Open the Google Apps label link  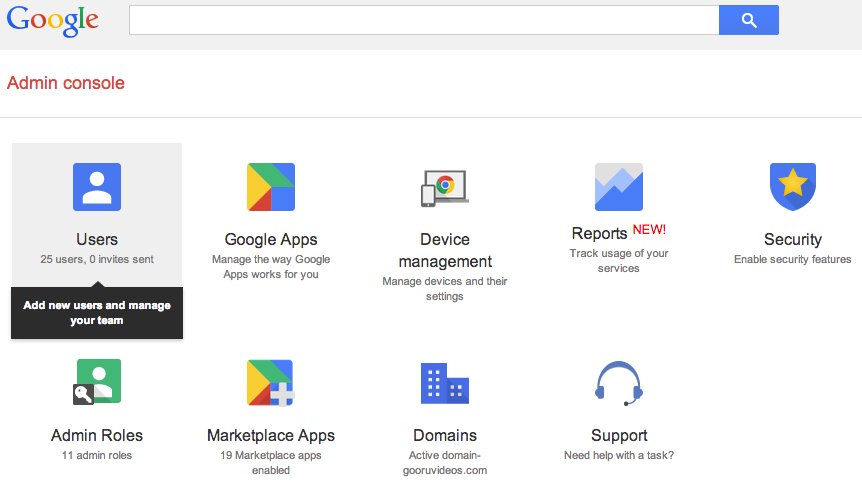(x=271, y=240)
